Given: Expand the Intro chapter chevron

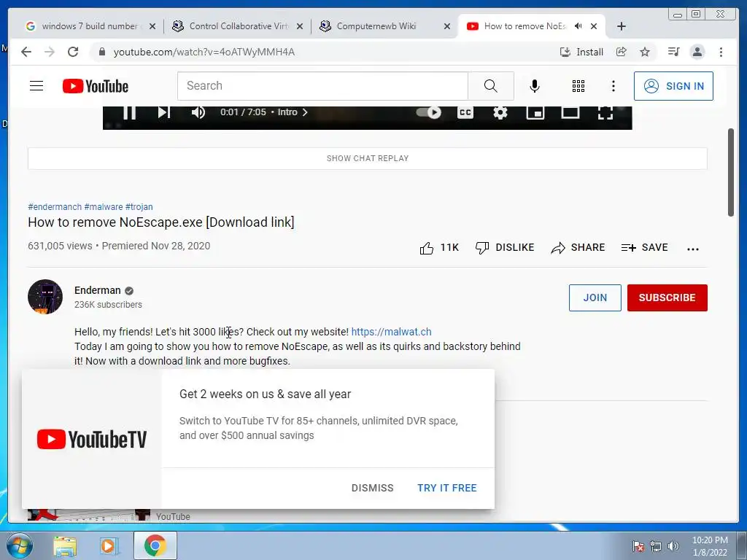Looking at the screenshot, I should tap(305, 112).
